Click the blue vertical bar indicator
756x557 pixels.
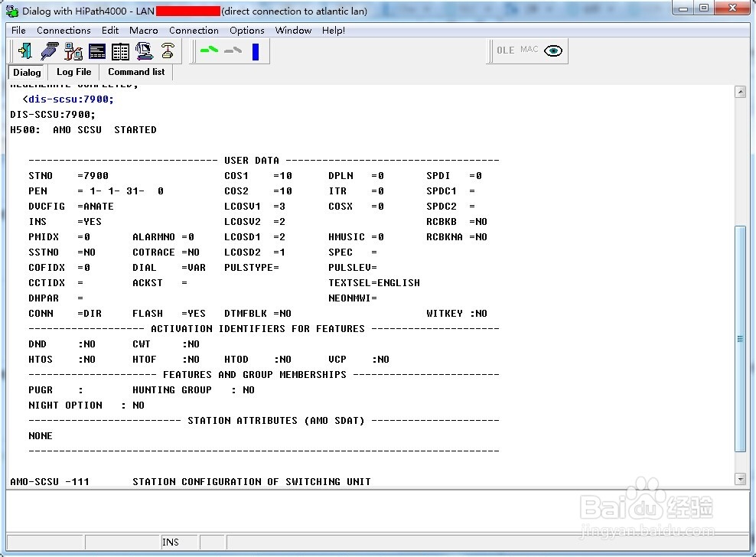[x=256, y=51]
